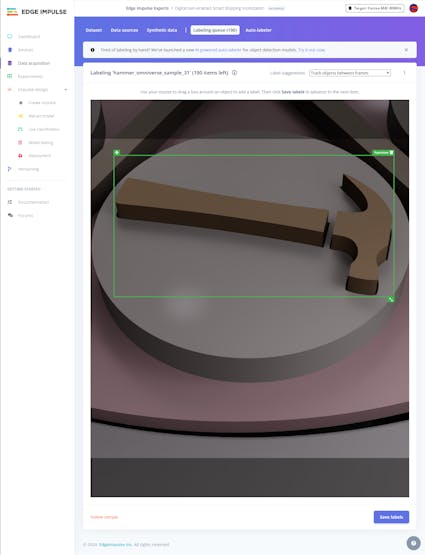Open the Dashboard sidebar icon
The image size is (425, 555).
pos(10,36)
